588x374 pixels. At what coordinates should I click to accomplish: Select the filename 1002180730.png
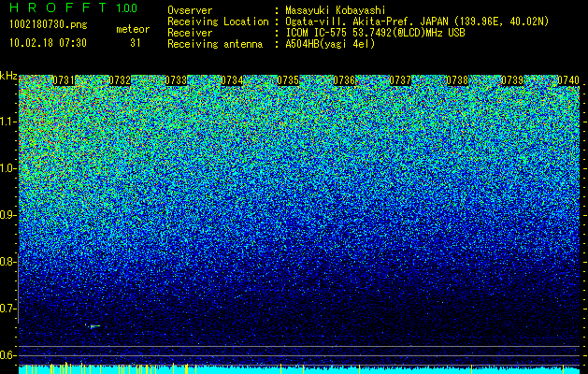pyautogui.click(x=49, y=25)
